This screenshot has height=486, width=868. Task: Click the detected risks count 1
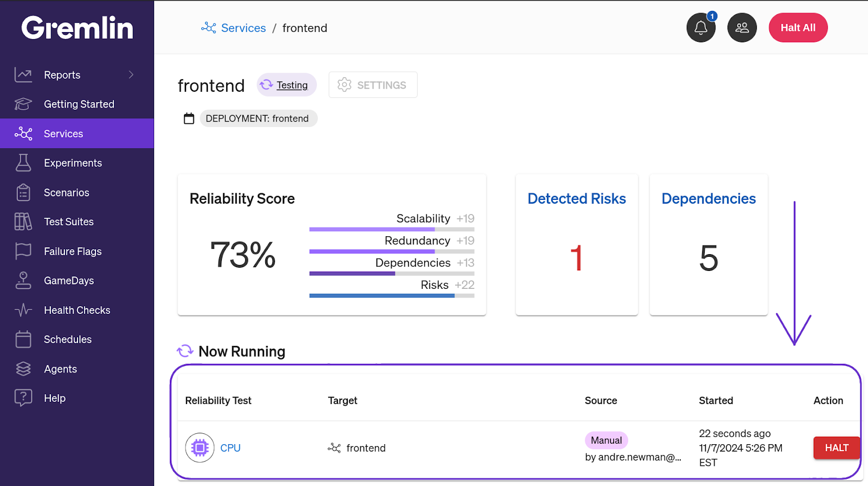577,258
